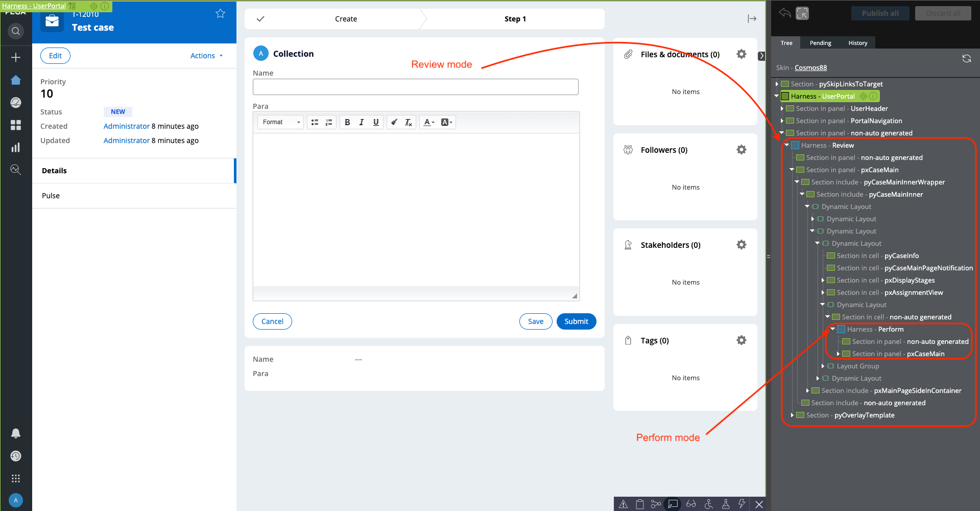Toggle underline formatting in the rich text editor
Image resolution: width=980 pixels, height=511 pixels.
[x=376, y=122]
